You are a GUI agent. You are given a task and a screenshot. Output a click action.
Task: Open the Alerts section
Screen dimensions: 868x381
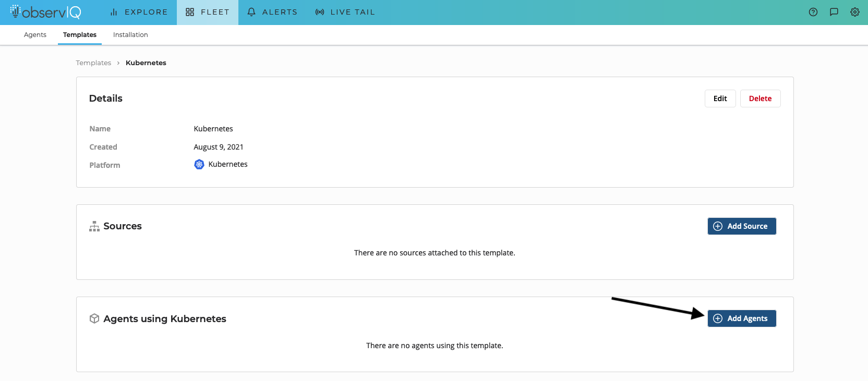pos(272,12)
